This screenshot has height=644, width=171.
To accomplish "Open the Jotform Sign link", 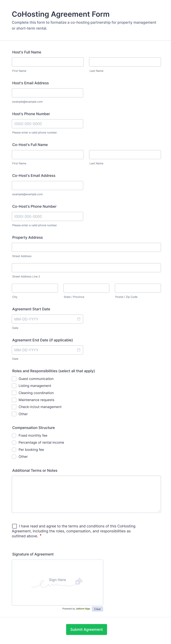I will tap(83, 609).
